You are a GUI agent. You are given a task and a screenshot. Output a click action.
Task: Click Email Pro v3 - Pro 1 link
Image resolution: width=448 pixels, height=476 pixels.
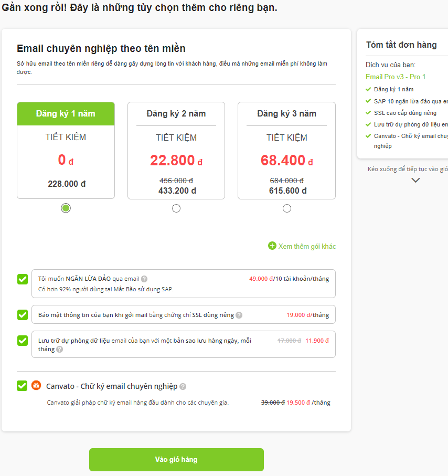pyautogui.click(x=396, y=77)
